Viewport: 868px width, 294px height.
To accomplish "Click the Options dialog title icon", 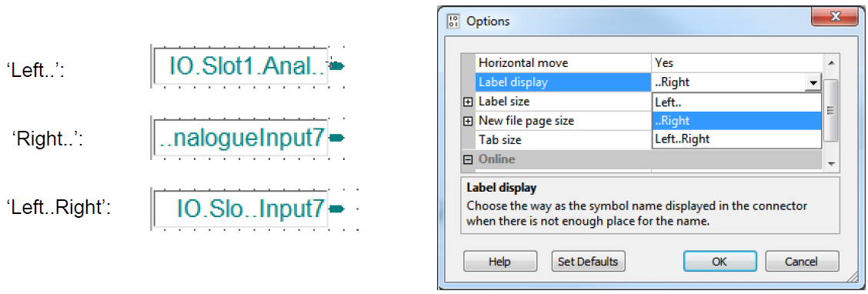I will coord(453,22).
